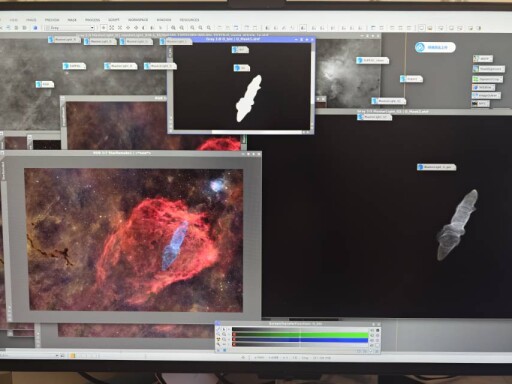Click the new instance triangle in ScreenTransferFunction

pyautogui.click(x=218, y=350)
